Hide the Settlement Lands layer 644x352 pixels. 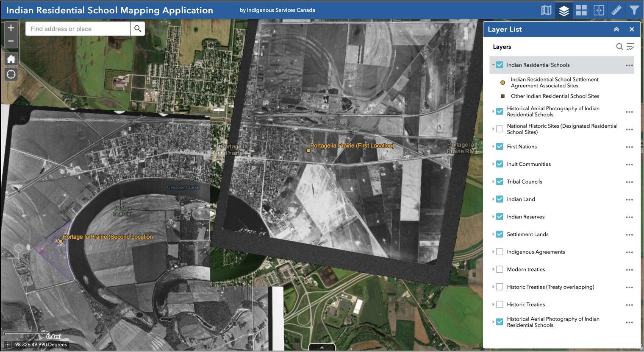tap(500, 234)
